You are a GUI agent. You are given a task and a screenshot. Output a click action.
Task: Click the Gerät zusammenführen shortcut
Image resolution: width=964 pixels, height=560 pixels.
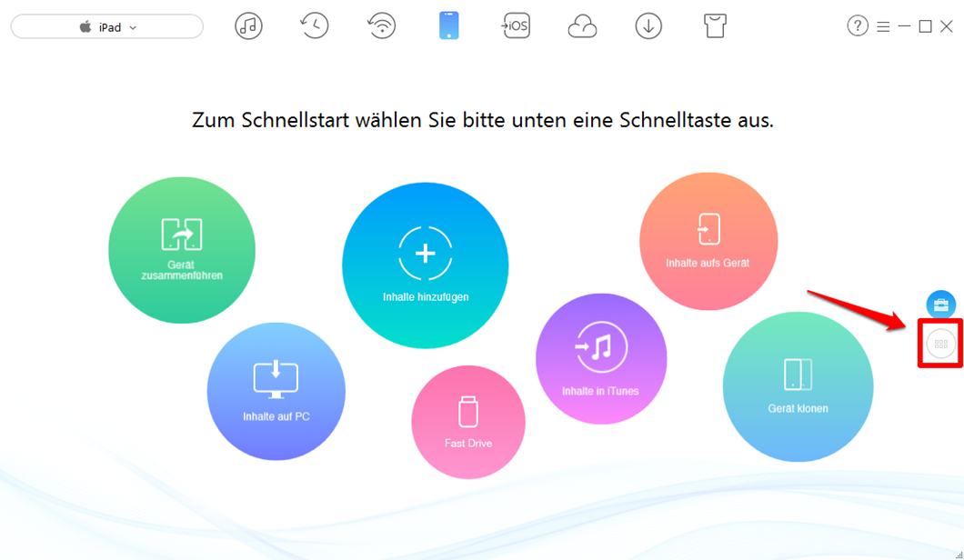[x=182, y=250]
